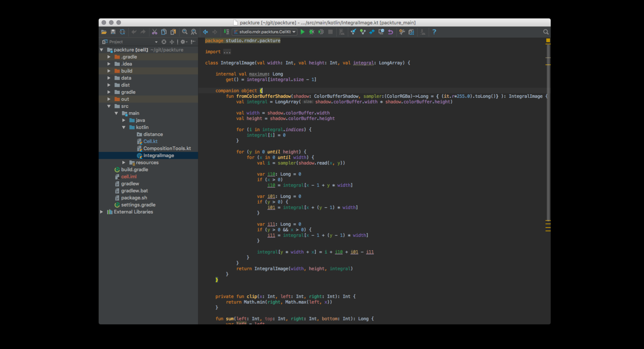Open the Project view mode dropdown
The image size is (644, 349).
156,42
